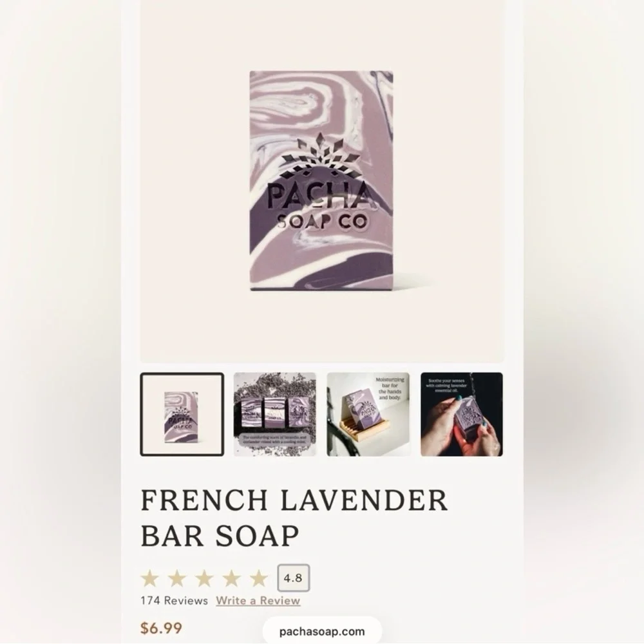Tap the pachasoap.com address pill
Screen dimensions: 644x644
[x=322, y=631]
